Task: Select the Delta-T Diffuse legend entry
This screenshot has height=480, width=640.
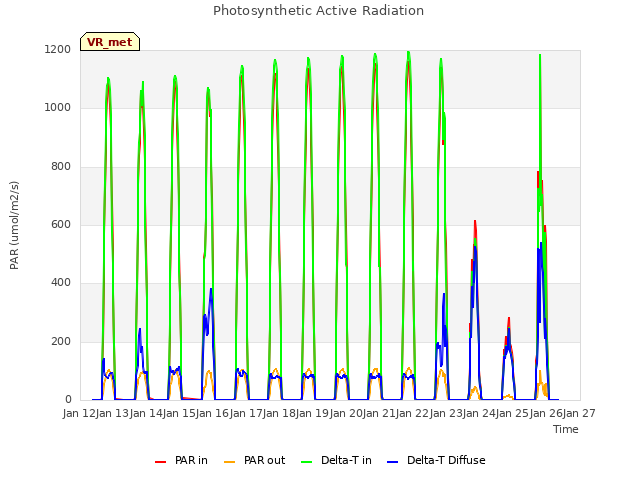Action: pos(436,460)
